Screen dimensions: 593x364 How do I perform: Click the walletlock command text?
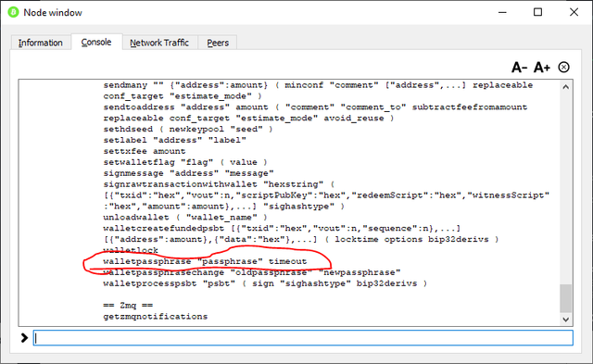131,250
